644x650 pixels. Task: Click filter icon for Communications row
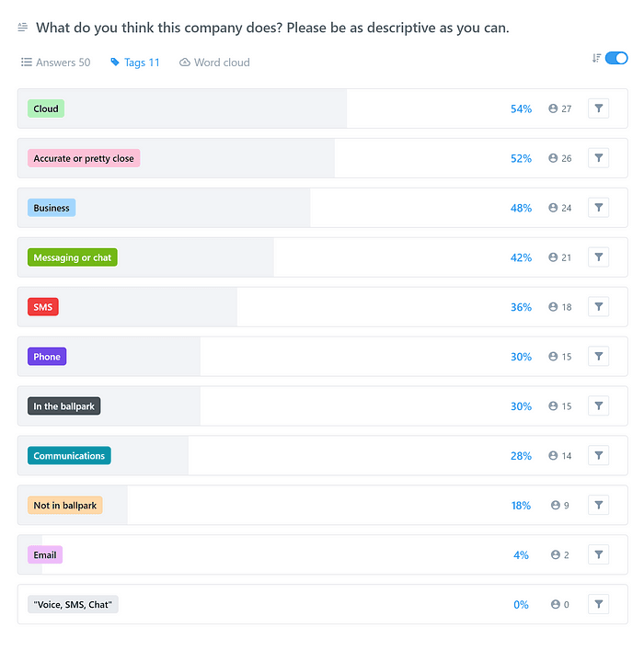[598, 456]
